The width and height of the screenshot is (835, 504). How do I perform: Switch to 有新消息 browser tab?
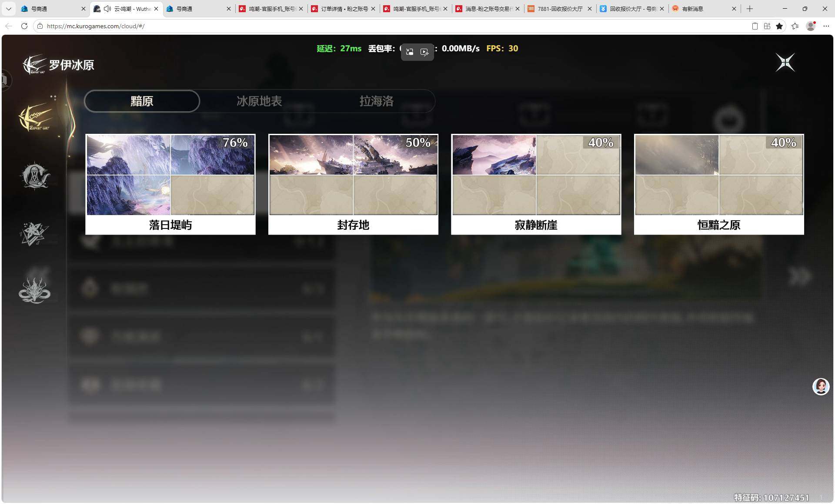[x=704, y=9]
